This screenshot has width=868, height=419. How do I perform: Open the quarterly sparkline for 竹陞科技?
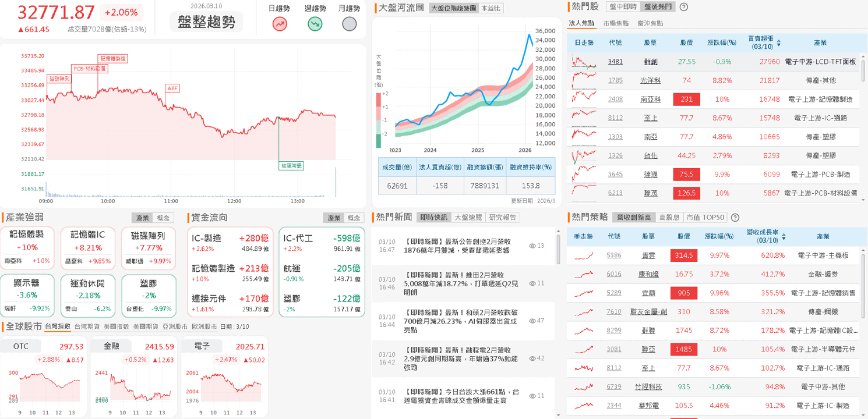click(x=584, y=387)
